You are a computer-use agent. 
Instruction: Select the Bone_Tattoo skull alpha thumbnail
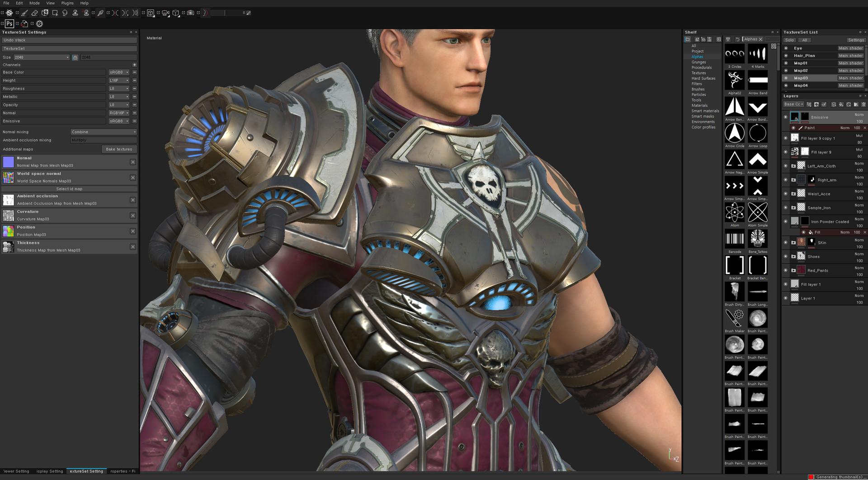[x=758, y=239]
